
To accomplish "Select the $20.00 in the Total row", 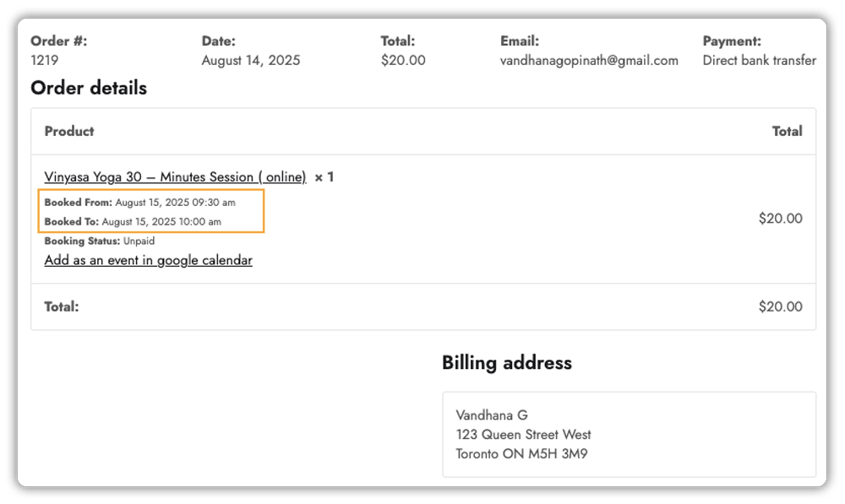I will [x=781, y=306].
